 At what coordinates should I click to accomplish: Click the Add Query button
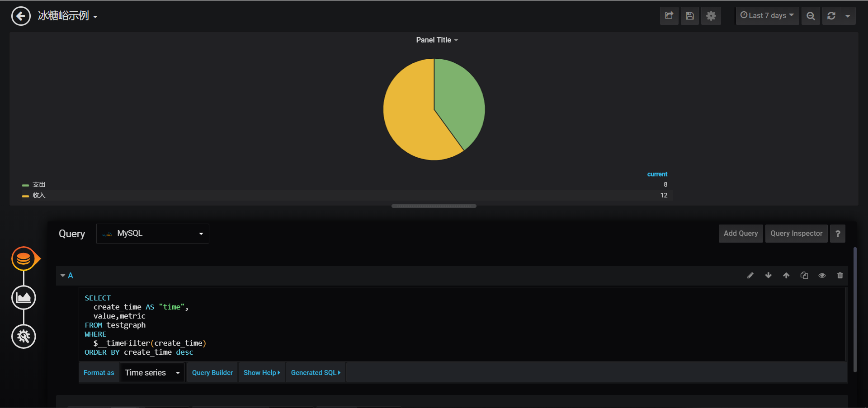[x=741, y=233]
